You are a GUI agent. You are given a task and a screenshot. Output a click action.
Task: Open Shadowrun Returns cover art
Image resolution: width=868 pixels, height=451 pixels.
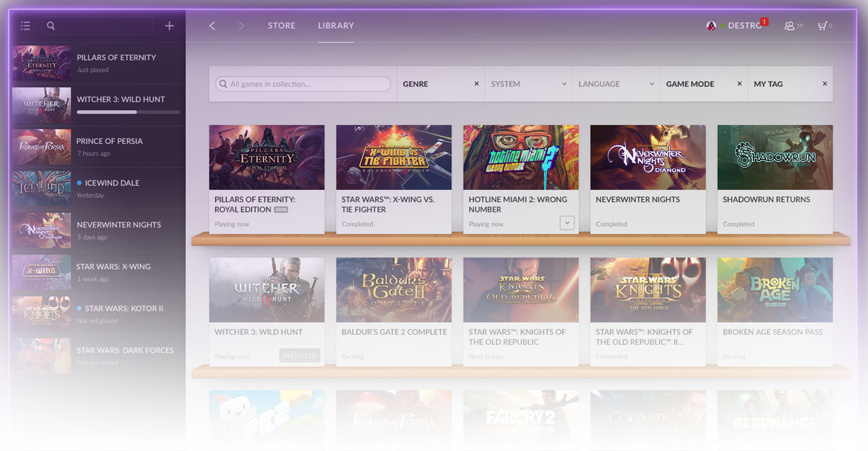click(x=775, y=157)
